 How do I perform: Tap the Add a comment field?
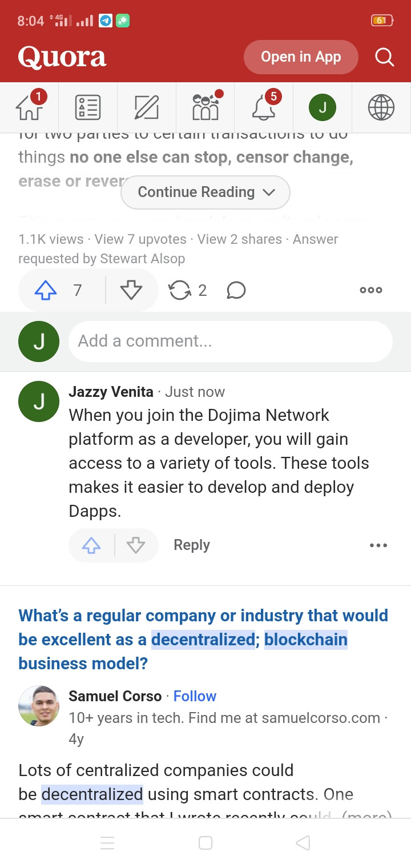click(231, 341)
